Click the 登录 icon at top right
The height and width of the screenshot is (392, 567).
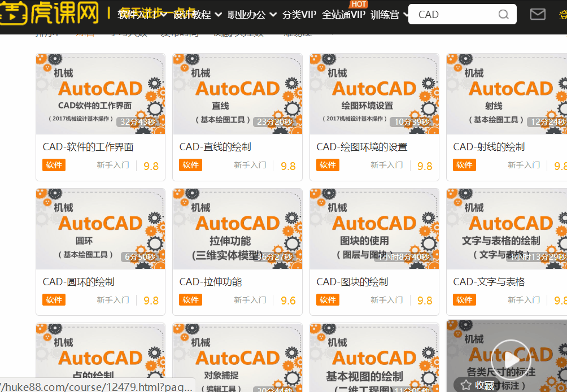(563, 14)
